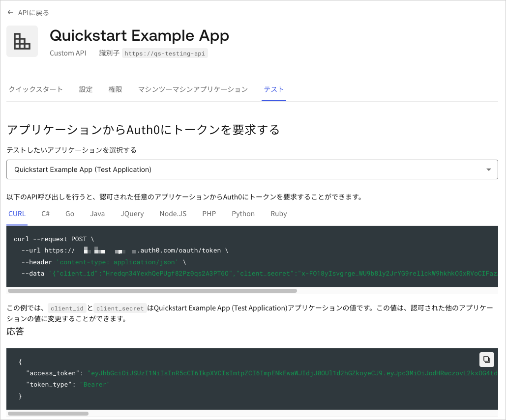Click the 応答 heading

15,332
